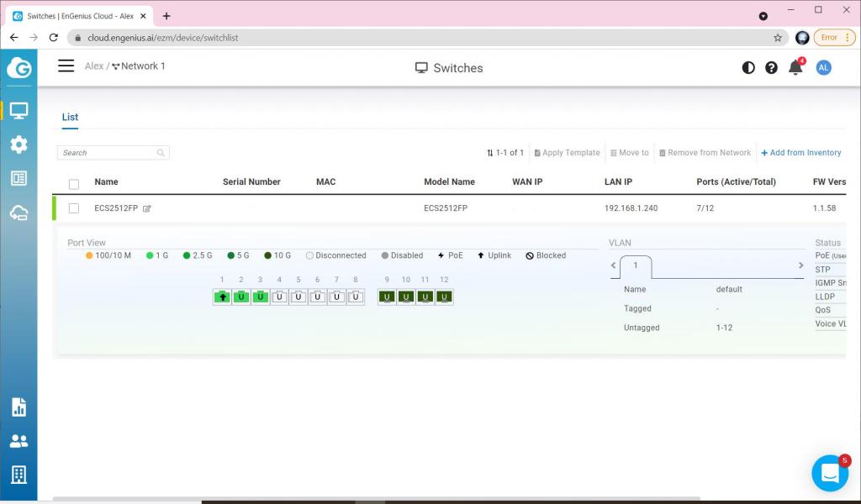Click Apply Template
The height and width of the screenshot is (504, 861).
pos(568,153)
